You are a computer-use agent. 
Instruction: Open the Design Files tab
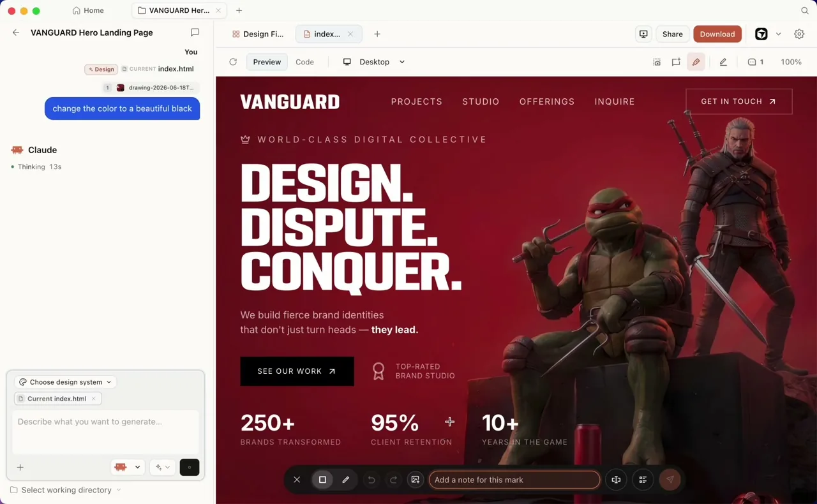pyautogui.click(x=258, y=34)
